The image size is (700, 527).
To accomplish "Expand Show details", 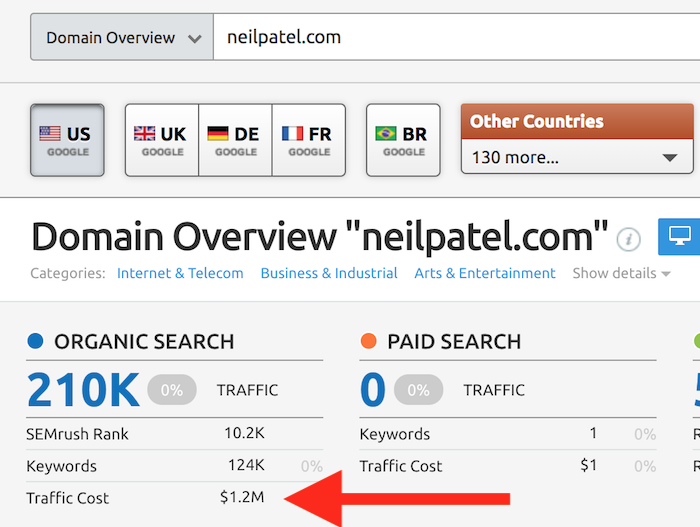I will pos(621,273).
